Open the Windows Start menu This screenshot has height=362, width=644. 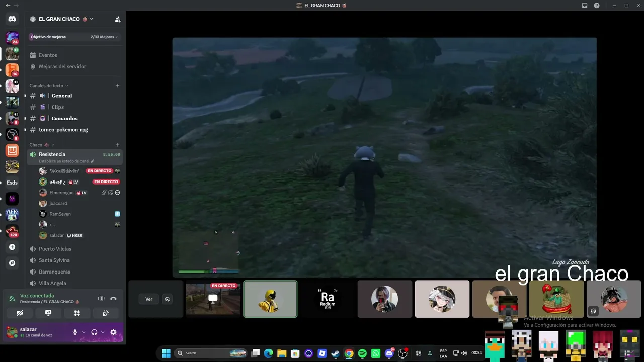coord(166,353)
